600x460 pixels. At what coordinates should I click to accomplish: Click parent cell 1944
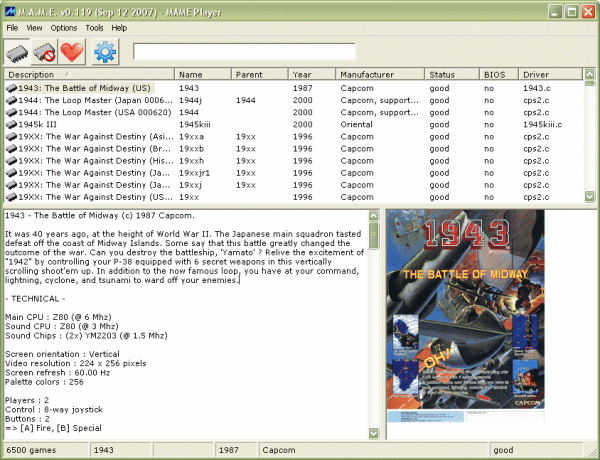coord(246,101)
